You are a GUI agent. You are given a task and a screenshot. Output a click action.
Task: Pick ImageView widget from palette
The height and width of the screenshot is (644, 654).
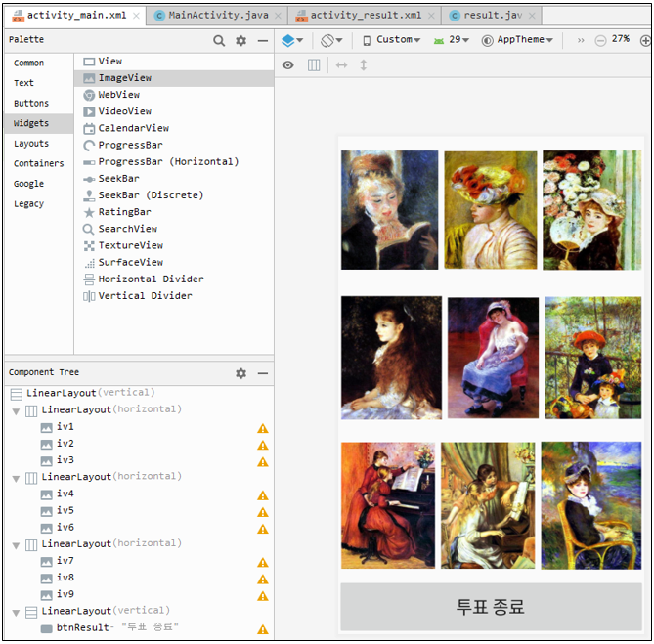point(174,78)
